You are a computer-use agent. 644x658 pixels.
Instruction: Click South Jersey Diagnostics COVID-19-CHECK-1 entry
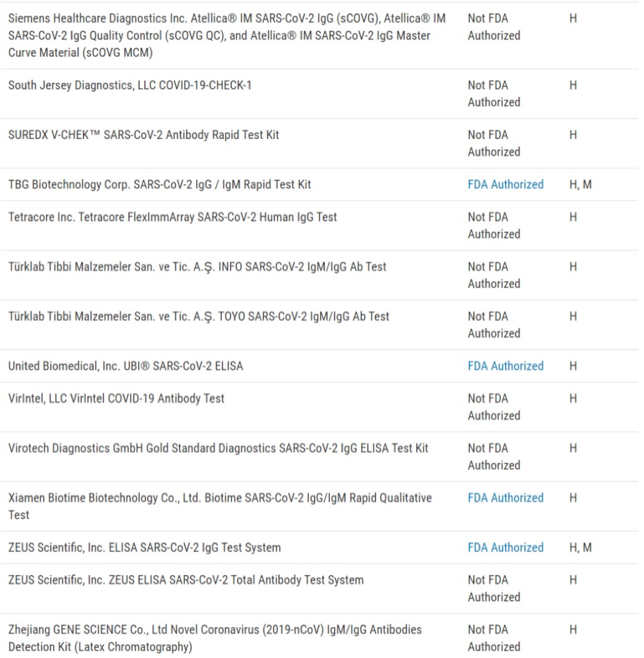coord(130,86)
